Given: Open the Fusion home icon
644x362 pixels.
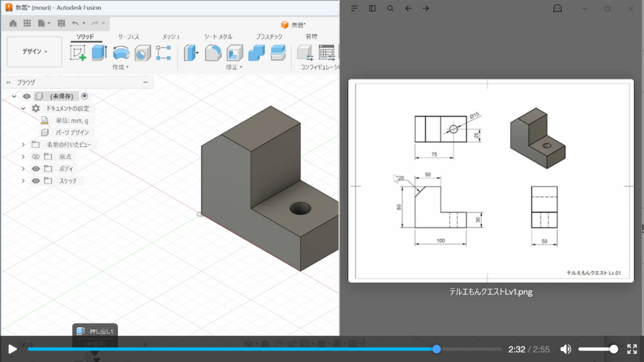Looking at the screenshot, I should tap(13, 23).
